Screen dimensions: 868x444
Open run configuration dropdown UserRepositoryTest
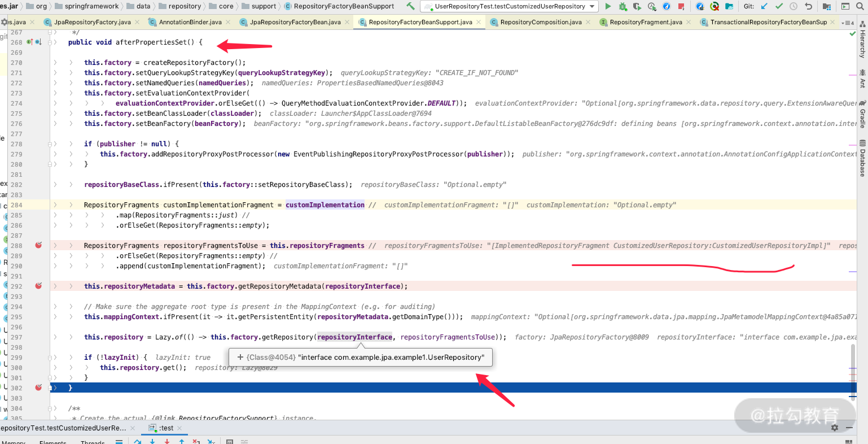click(x=511, y=6)
